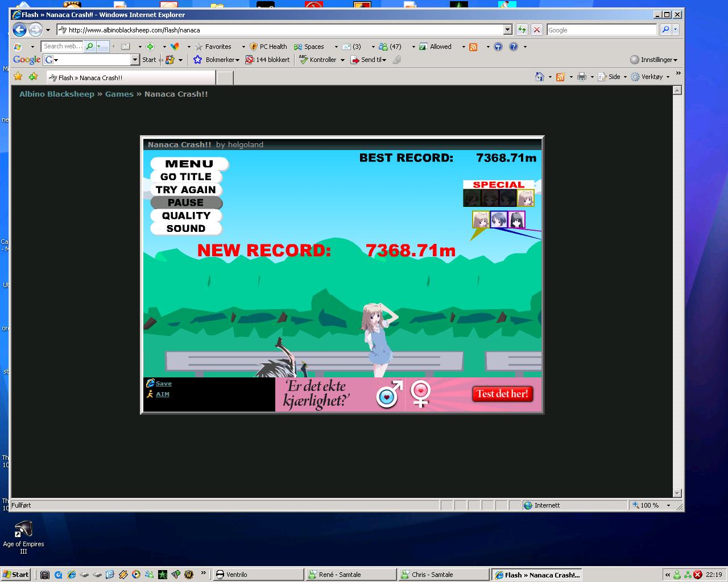Click the TRY AGAIN button
The width and height of the screenshot is (728, 582).
pyautogui.click(x=185, y=190)
